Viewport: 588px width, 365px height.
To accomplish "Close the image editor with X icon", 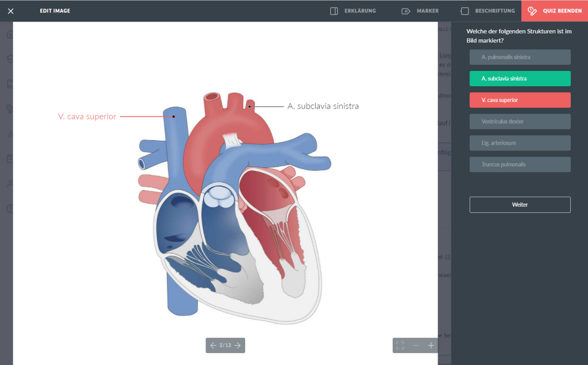I will point(11,11).
